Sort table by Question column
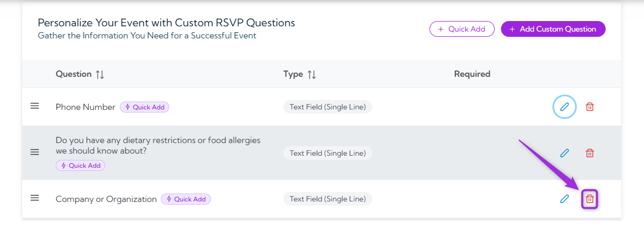Viewport: 644px width, 233px height. click(100, 74)
